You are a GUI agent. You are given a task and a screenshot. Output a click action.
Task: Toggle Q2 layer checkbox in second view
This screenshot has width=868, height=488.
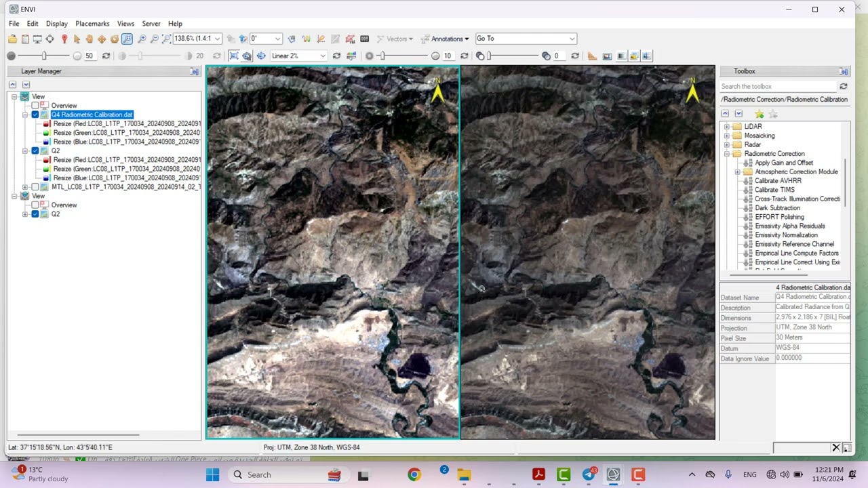point(35,214)
